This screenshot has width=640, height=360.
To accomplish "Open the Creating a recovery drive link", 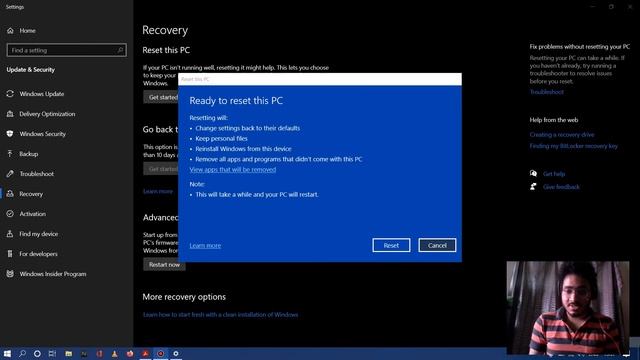I will pos(562,134).
